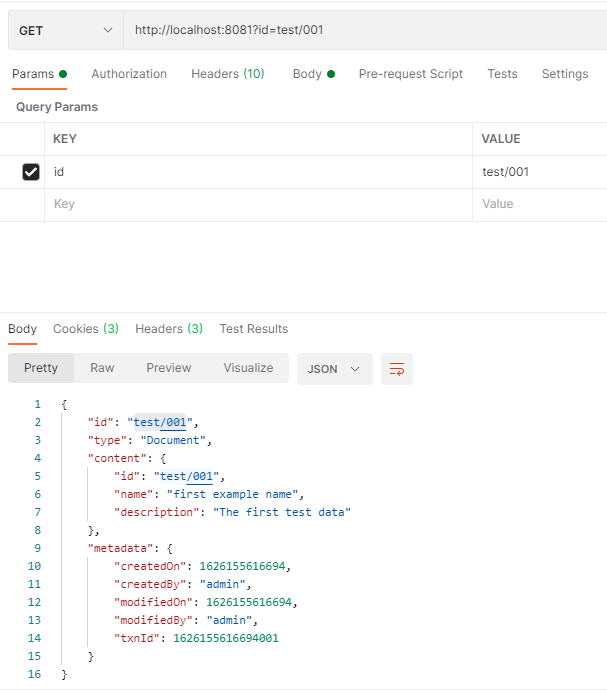Screen dimensions: 607x693
Task: Open the Tests tab
Action: pos(502,74)
